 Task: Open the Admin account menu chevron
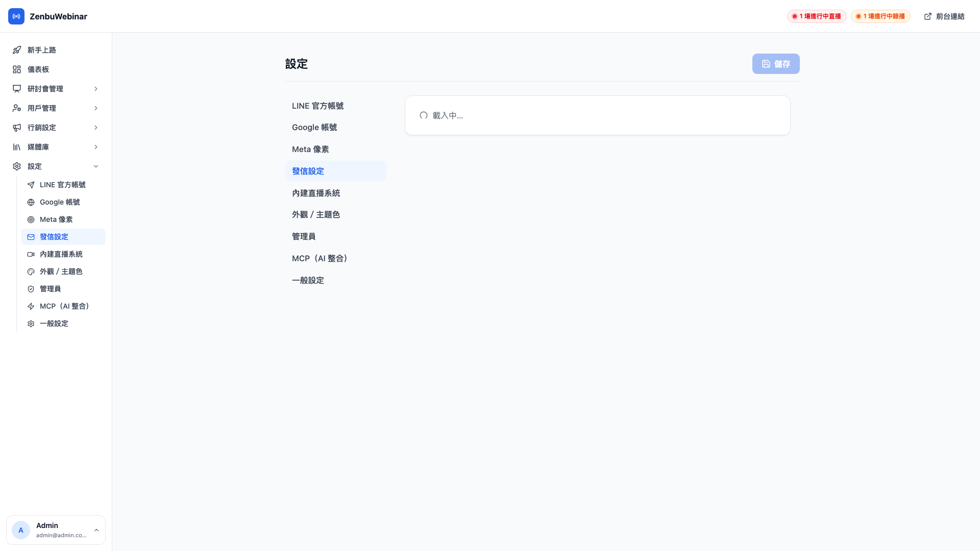[96, 530]
